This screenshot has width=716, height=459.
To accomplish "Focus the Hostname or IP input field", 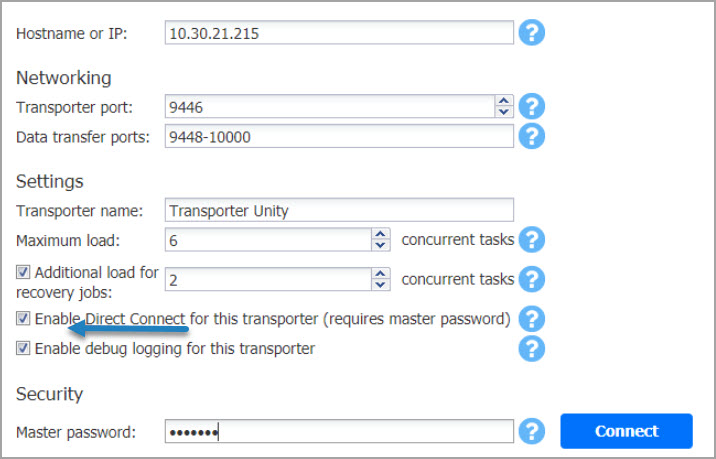I will click(339, 33).
